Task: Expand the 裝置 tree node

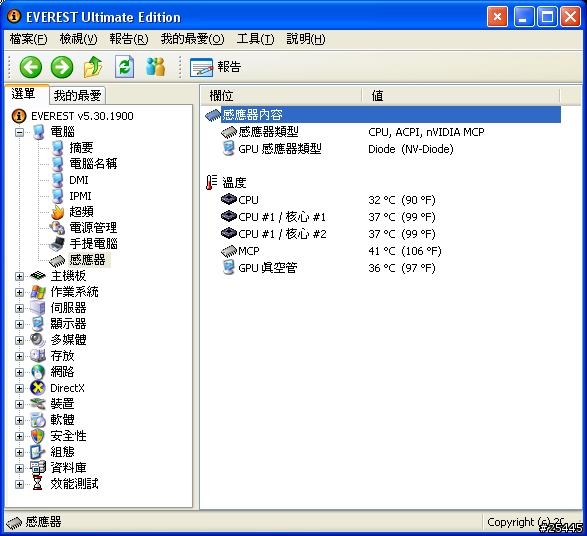Action: coord(19,404)
